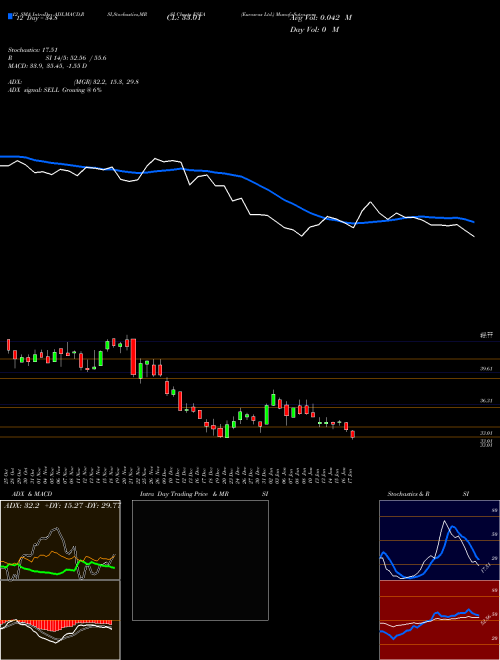Click the 36.31 price axis label
The width and height of the screenshot is (500, 660).
coord(486,401)
